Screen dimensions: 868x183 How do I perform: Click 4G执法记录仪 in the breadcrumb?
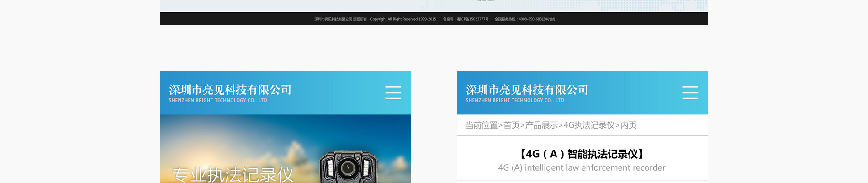click(589, 125)
